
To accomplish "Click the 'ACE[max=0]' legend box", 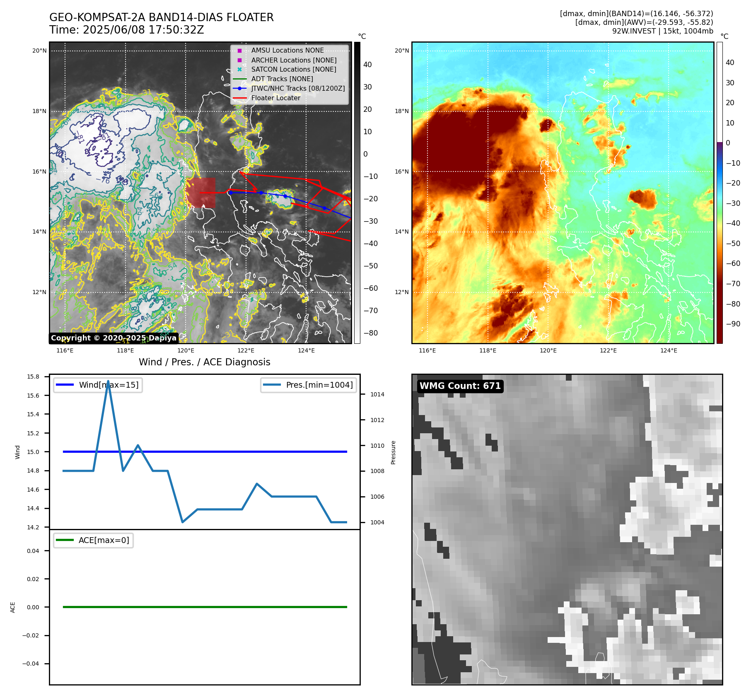I will [93, 541].
